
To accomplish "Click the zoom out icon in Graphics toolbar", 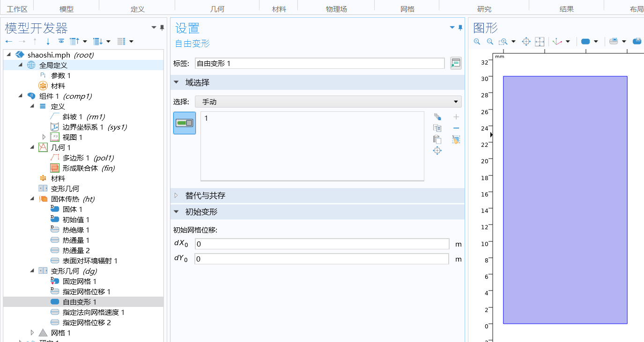I will (x=490, y=42).
